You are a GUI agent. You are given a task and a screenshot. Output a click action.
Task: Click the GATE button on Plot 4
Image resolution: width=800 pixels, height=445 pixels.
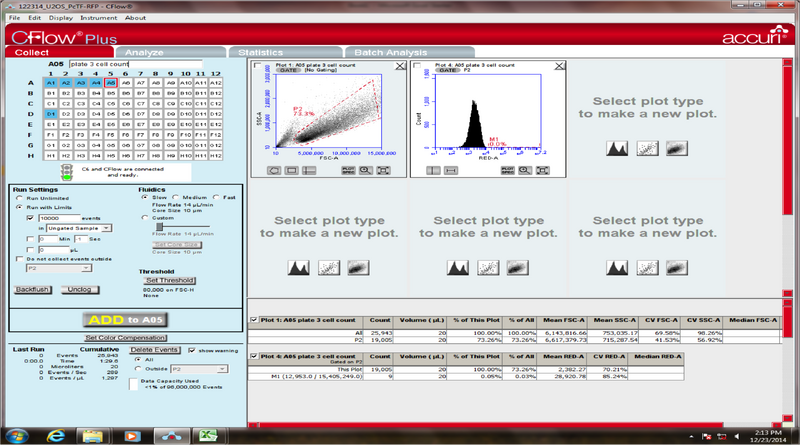pos(447,70)
